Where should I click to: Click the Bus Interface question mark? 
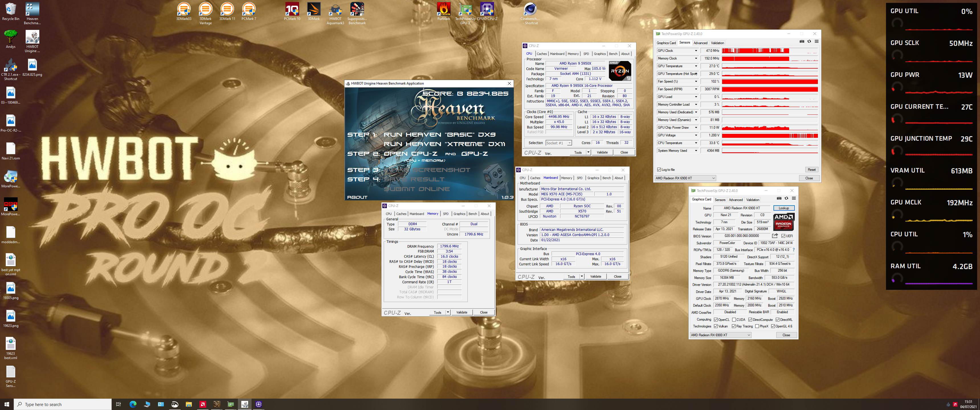[794, 250]
